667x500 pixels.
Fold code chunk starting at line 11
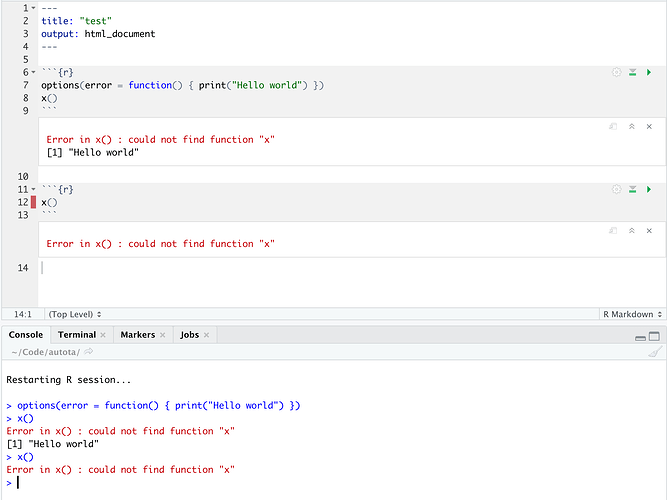pyautogui.click(x=33, y=189)
